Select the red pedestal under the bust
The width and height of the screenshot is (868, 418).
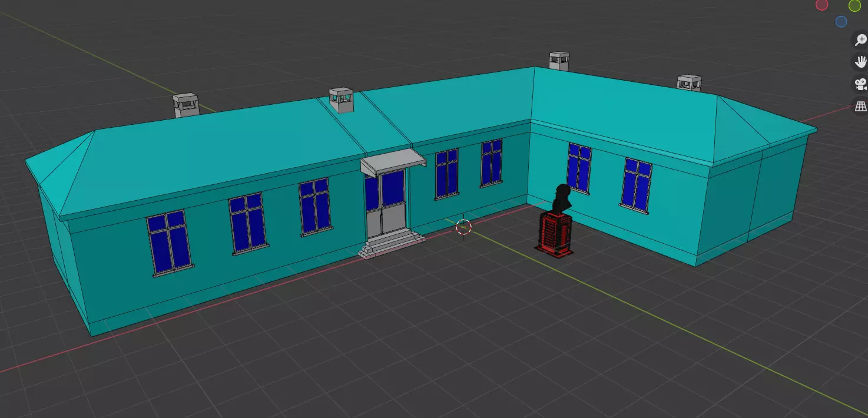click(x=554, y=235)
